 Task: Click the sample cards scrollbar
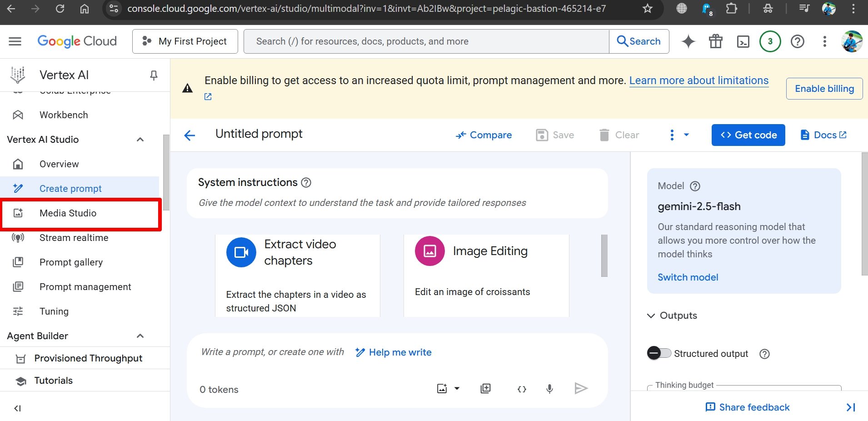[x=604, y=256]
